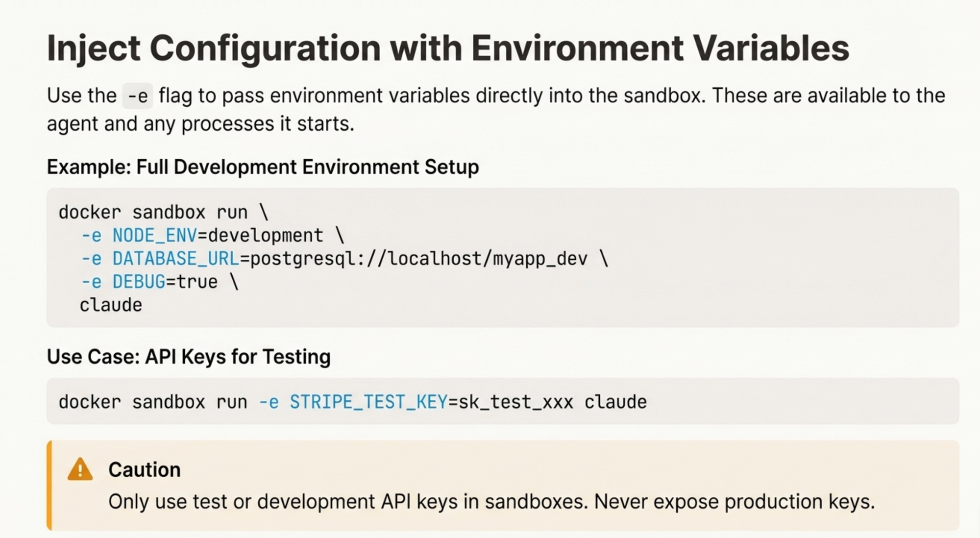Click the orange warning triangle icon
The image size is (980, 538).
[80, 469]
